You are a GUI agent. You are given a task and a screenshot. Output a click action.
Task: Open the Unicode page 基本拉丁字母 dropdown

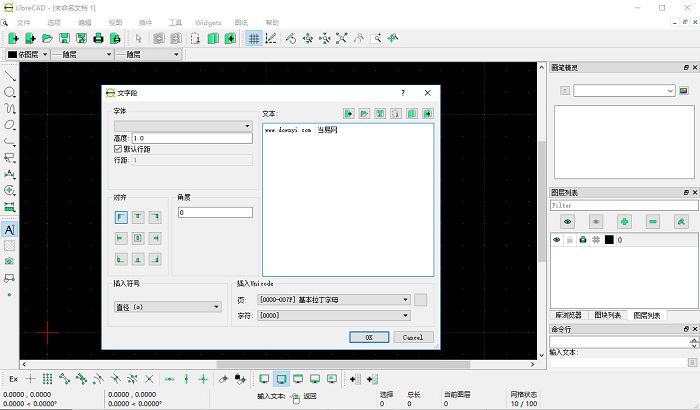[x=334, y=299]
